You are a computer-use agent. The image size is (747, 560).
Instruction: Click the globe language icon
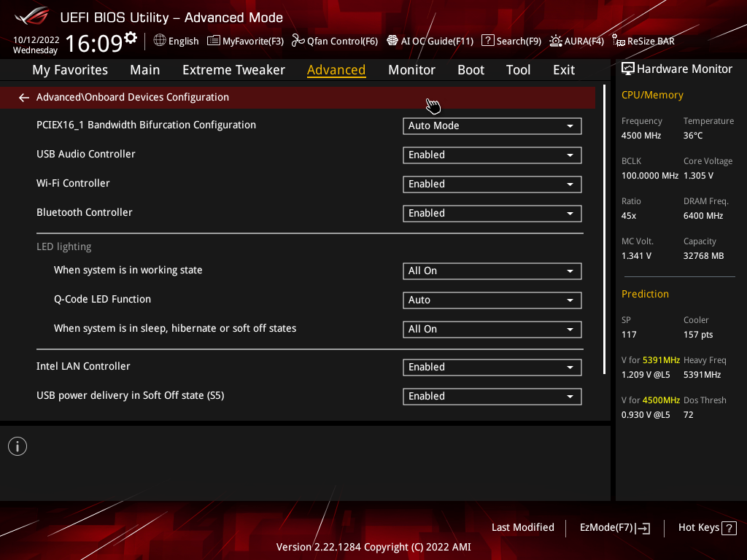[160, 41]
